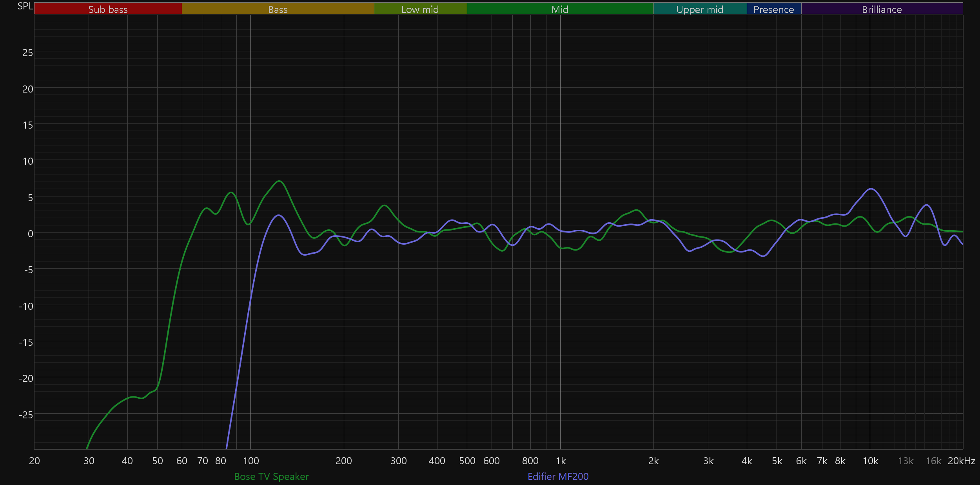980x485 pixels.
Task: Click the 20 Hz axis label
Action: point(34,461)
